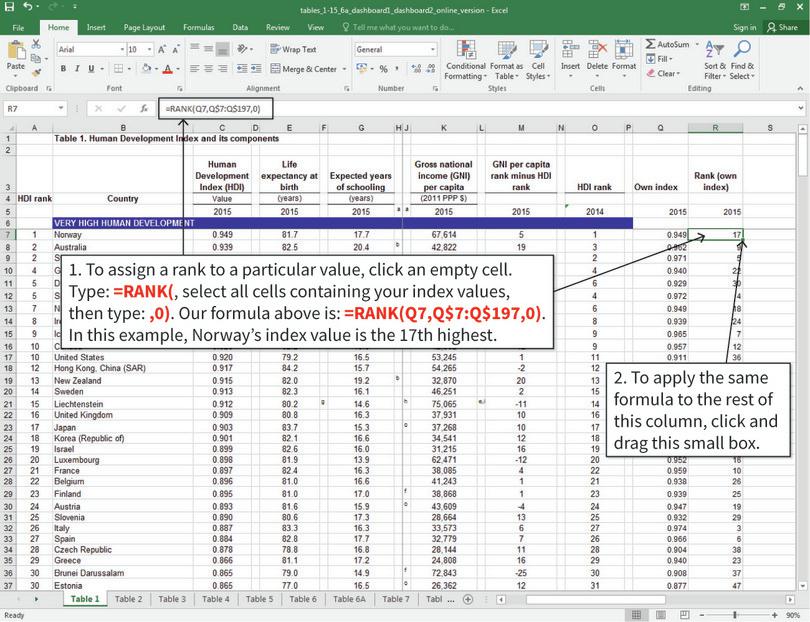Open the General number format dropdown
Screen dimensions: 810x622
coord(432,48)
